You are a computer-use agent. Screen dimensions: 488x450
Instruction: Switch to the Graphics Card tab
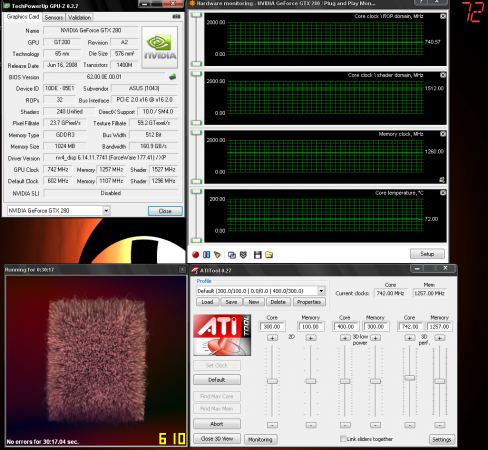[23, 17]
